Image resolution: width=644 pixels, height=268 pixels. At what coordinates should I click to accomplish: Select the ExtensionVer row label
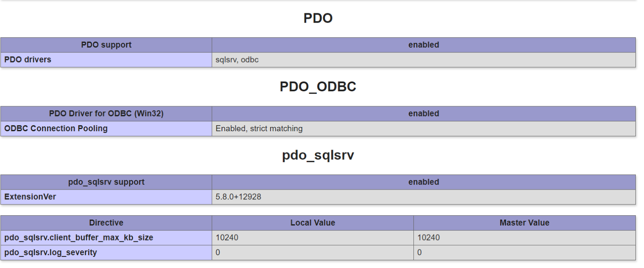tap(30, 197)
